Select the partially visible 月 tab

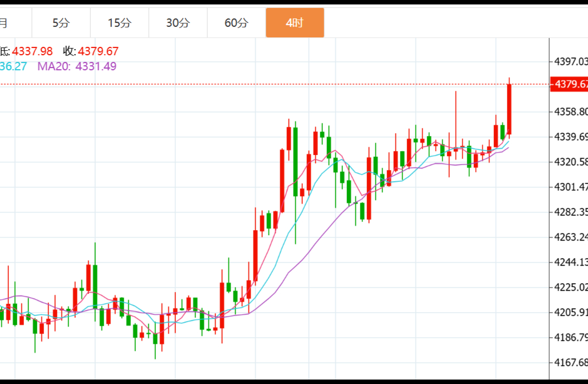point(4,23)
